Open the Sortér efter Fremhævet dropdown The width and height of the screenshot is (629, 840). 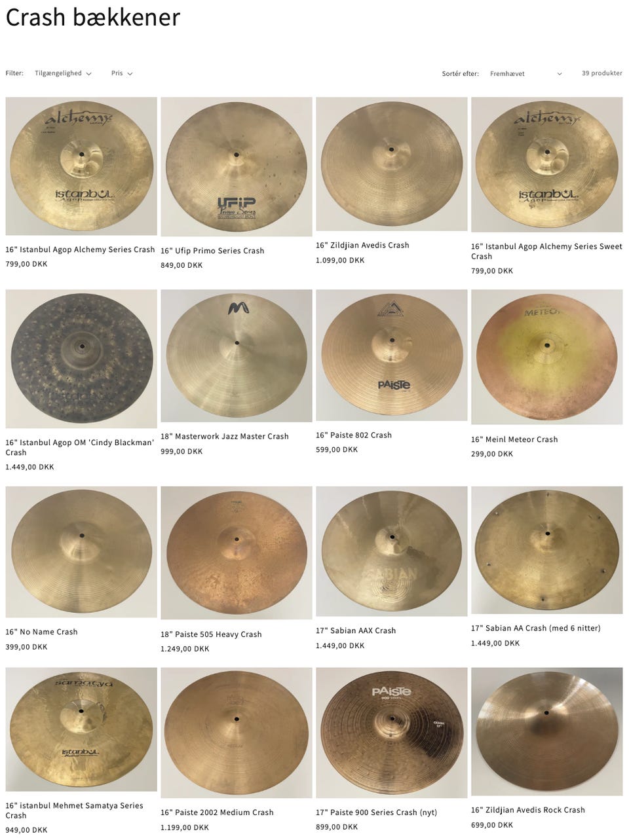pos(526,74)
